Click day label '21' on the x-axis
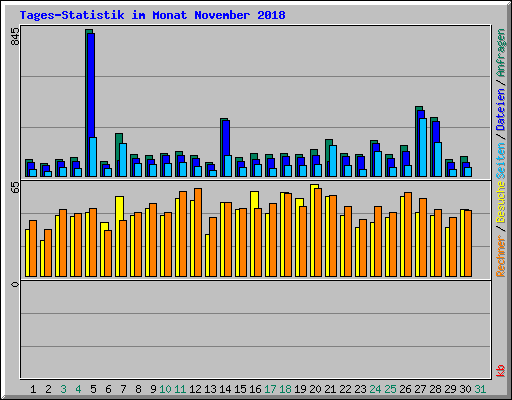Viewport: 512px width, 400px height. click(x=330, y=389)
